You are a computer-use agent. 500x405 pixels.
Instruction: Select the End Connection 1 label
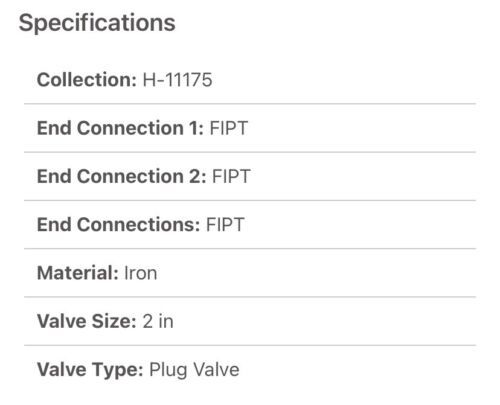click(x=120, y=128)
